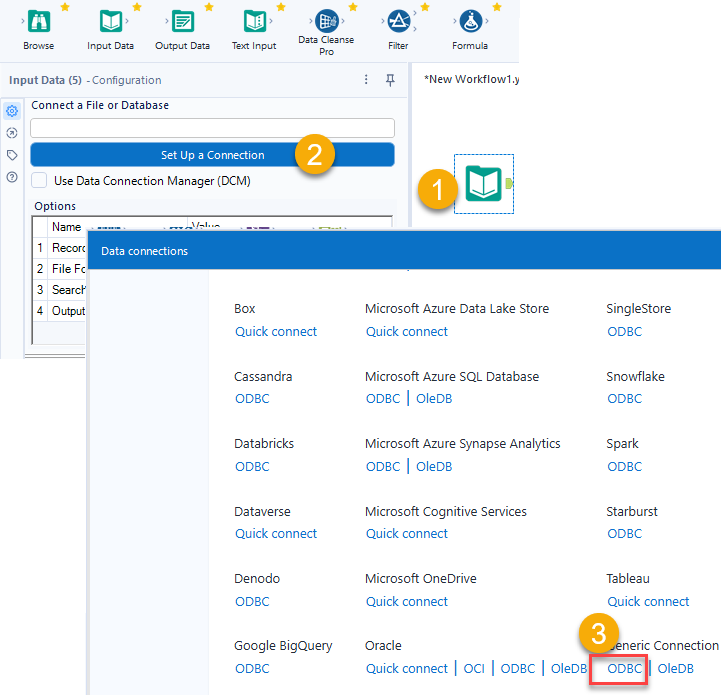This screenshot has width=721, height=695.
Task: Select the Browse tool icon
Action: click(39, 22)
